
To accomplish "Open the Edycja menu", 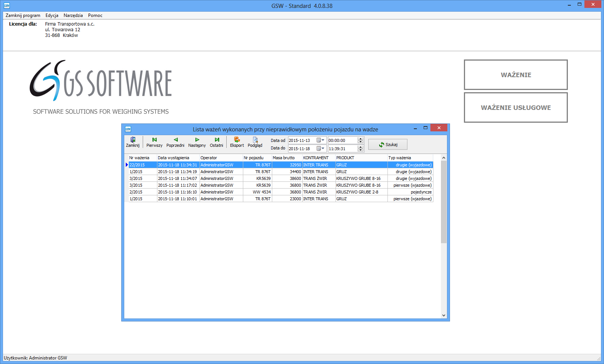I will [52, 15].
